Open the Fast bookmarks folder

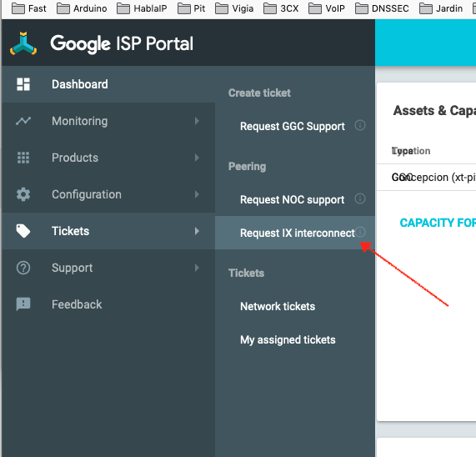(x=29, y=8)
